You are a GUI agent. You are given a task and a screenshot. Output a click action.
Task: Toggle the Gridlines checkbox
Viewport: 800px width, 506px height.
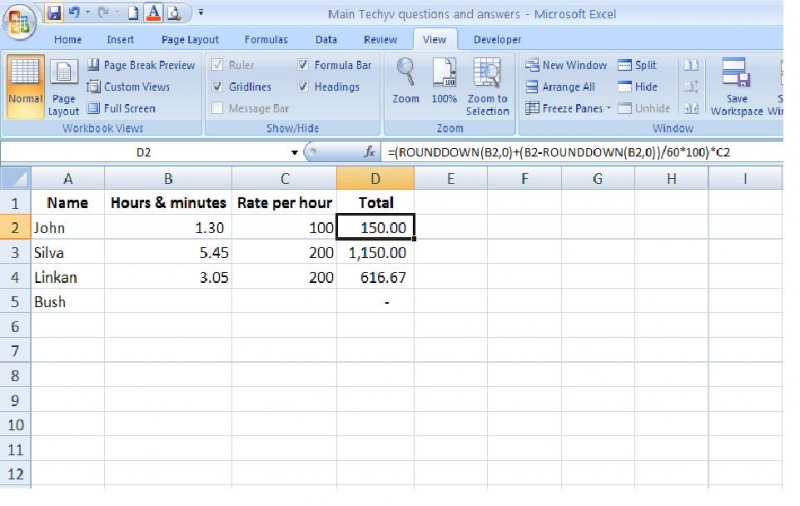(218, 87)
